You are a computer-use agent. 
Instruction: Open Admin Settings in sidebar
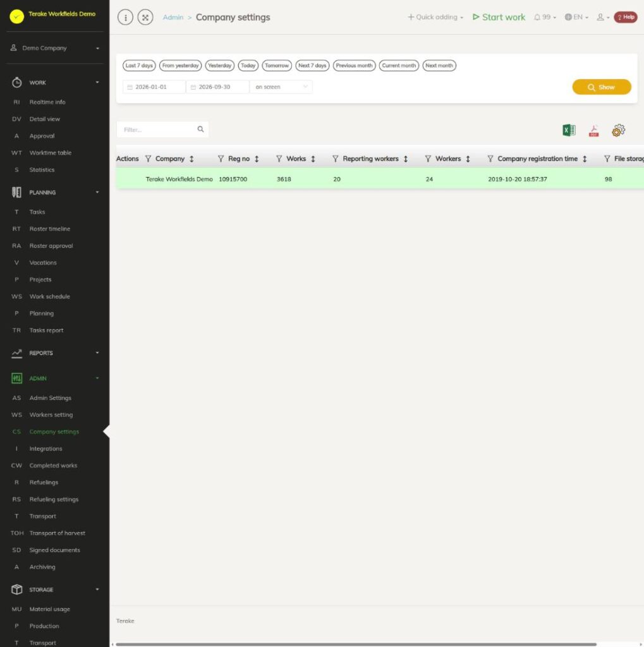click(51, 398)
